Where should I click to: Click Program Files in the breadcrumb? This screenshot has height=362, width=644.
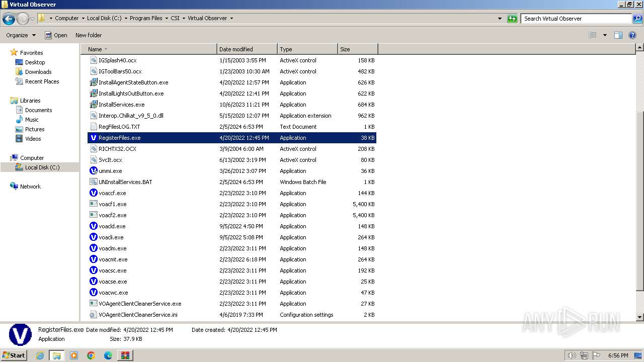coord(146,18)
